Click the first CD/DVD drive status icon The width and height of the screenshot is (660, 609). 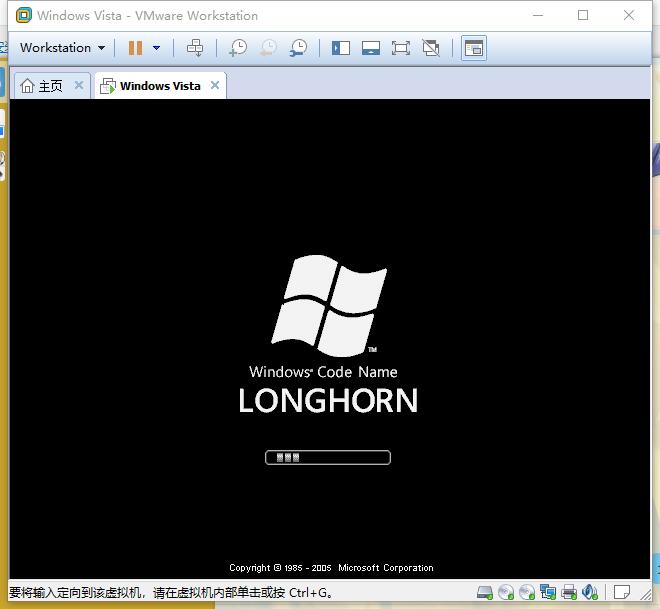[x=506, y=593]
